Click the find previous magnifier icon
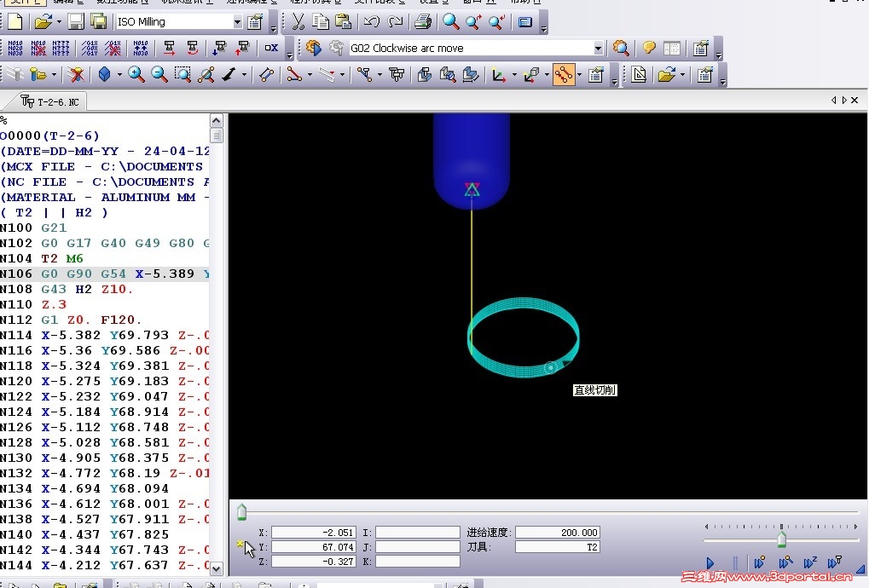Screen dimensions: 869x588 (x=496, y=21)
